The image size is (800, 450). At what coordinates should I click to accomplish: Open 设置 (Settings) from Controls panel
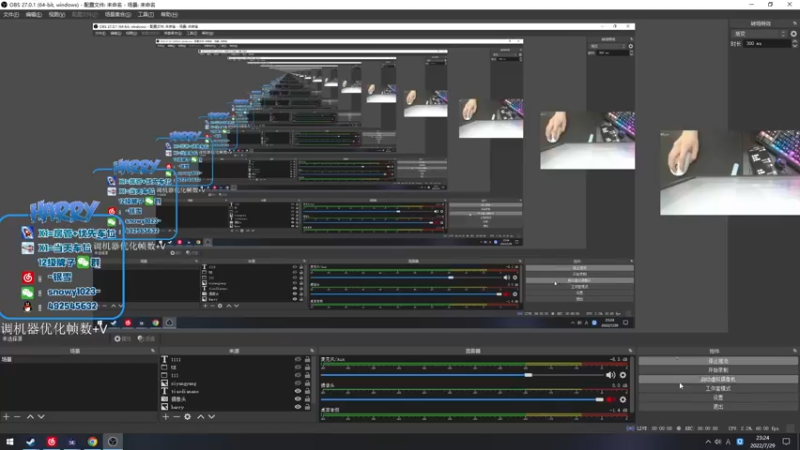tap(718, 397)
